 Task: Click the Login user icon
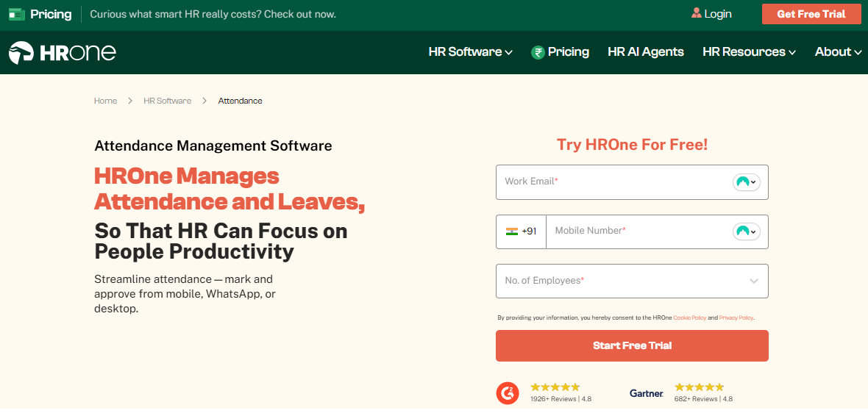[x=697, y=13]
